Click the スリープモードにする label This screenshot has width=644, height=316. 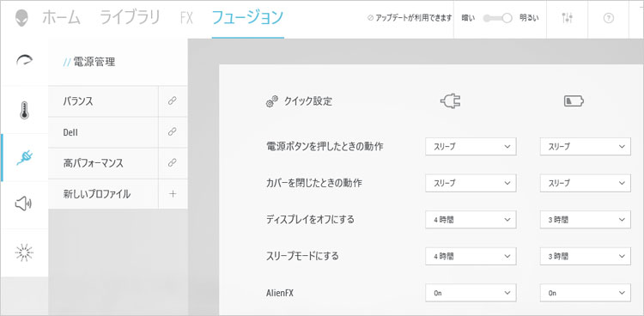[x=303, y=256]
